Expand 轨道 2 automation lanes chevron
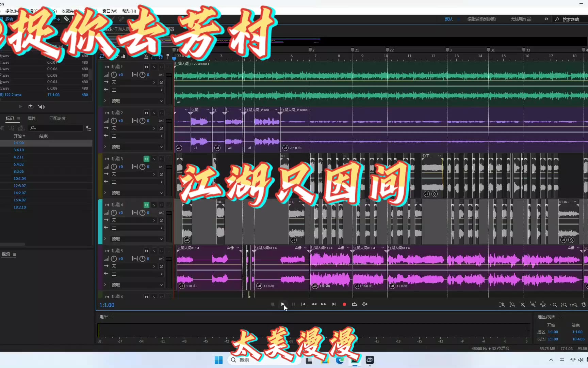588x368 pixels. coord(105,147)
